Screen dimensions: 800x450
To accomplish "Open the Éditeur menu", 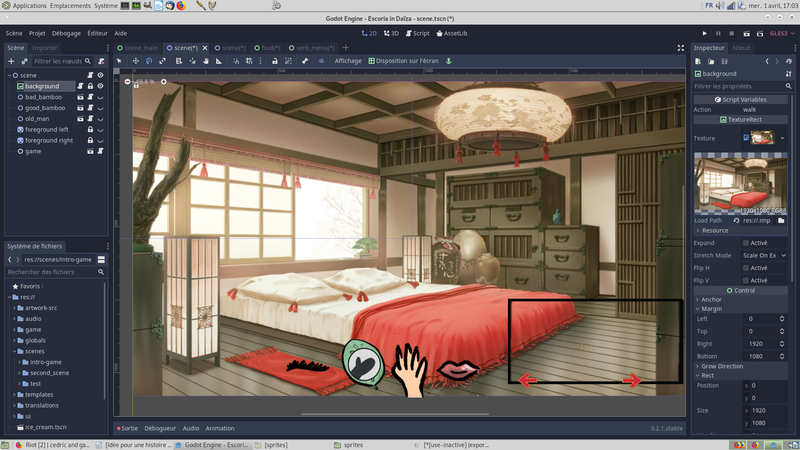I will coord(97,34).
